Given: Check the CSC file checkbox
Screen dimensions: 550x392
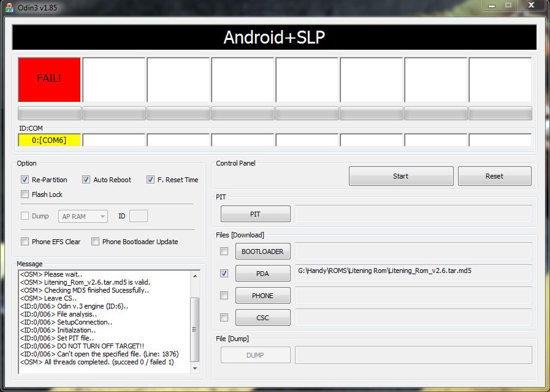Looking at the screenshot, I should (x=224, y=318).
